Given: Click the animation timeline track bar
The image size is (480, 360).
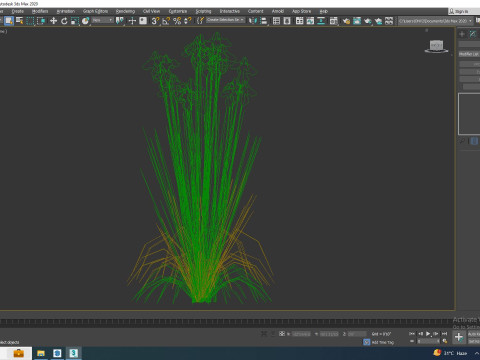Looking at the screenshot, I should tap(227, 322).
